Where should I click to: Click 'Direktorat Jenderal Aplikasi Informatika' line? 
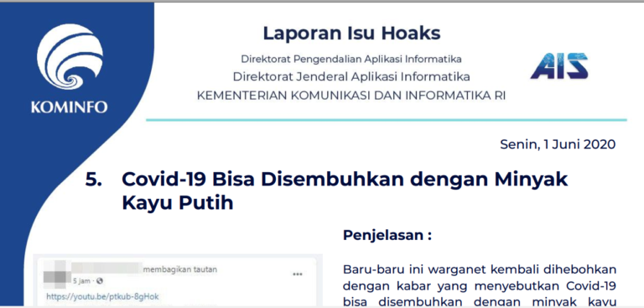click(x=351, y=77)
